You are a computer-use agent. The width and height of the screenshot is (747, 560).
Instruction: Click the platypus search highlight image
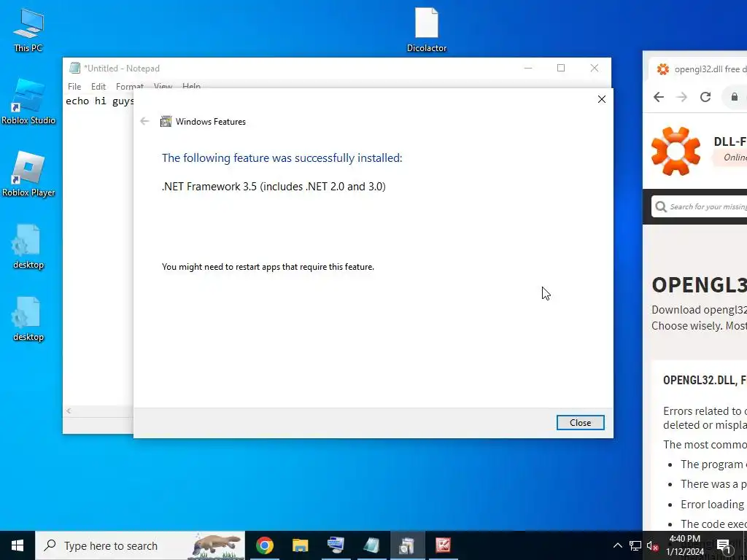click(x=217, y=545)
